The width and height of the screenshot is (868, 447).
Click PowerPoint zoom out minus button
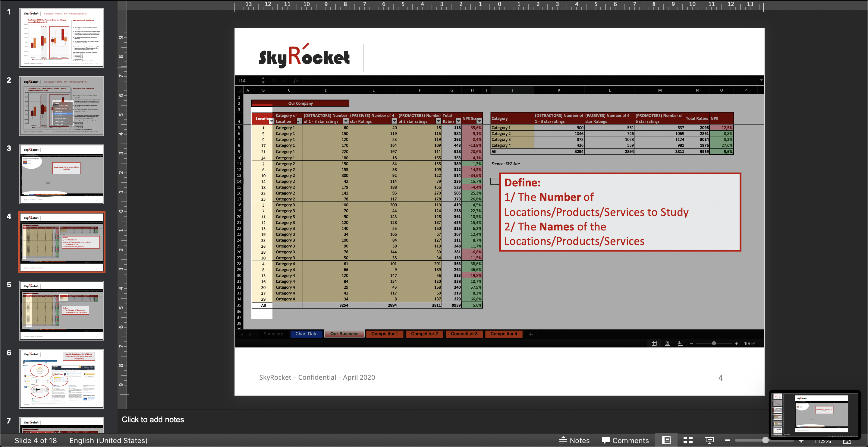pyautogui.click(x=727, y=440)
